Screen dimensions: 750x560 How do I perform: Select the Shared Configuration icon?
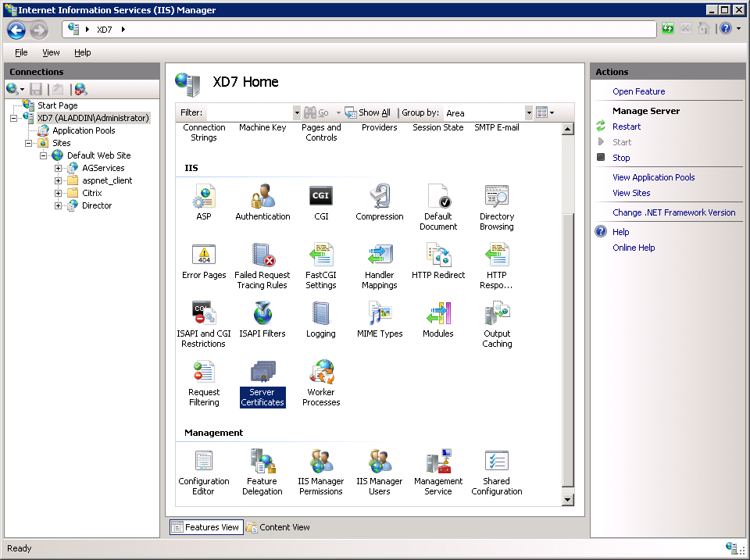coord(497,472)
